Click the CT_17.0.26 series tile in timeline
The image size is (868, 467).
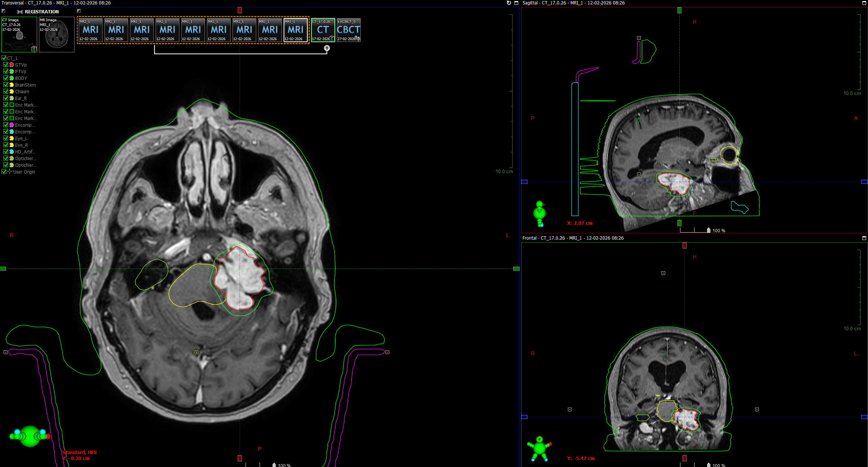pos(322,30)
